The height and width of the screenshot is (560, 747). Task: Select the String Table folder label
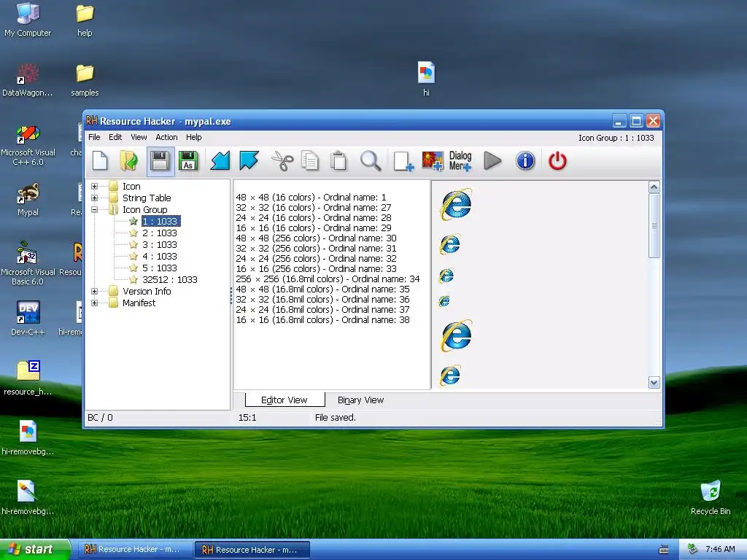(147, 198)
